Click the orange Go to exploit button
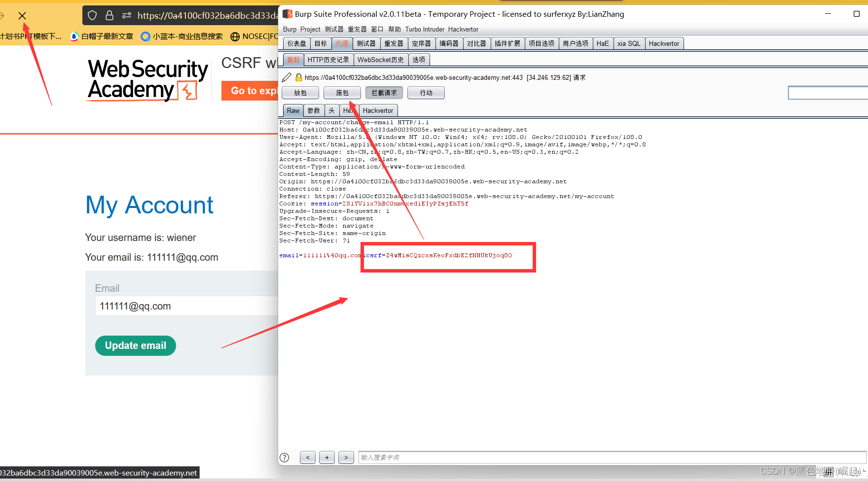This screenshot has height=481, width=868. [x=250, y=91]
